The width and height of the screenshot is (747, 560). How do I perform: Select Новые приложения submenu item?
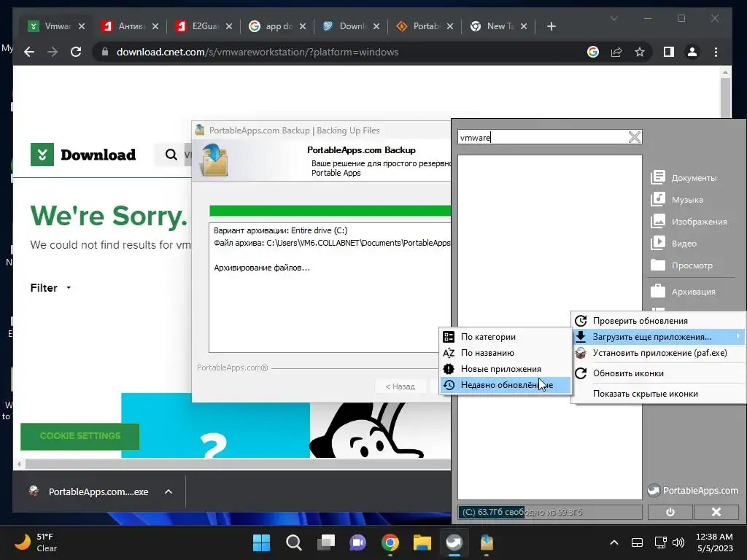(x=505, y=369)
